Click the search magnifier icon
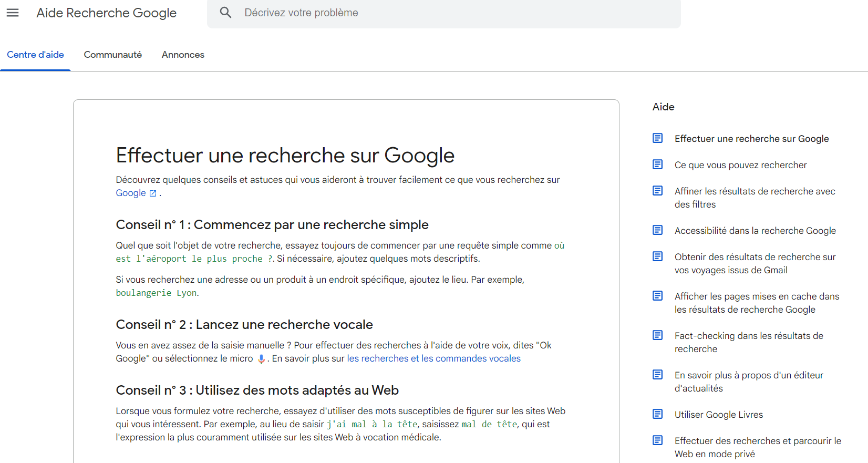This screenshot has width=868, height=463. pyautogui.click(x=225, y=13)
